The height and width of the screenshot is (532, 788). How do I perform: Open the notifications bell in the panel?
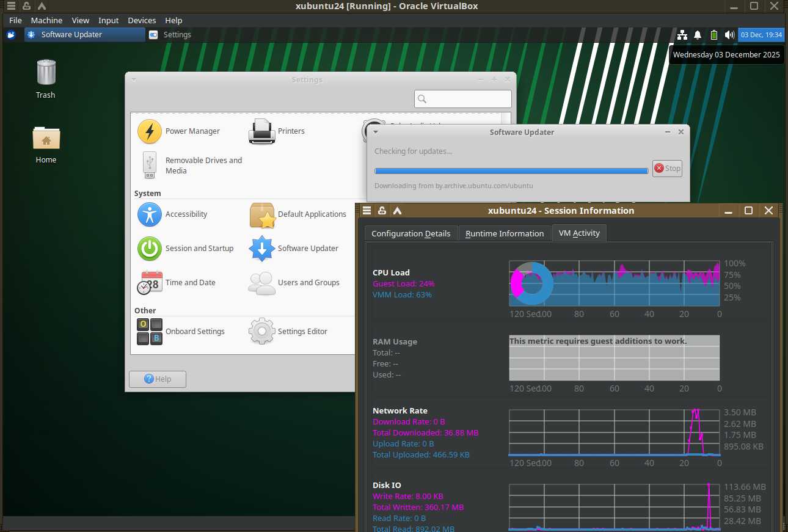click(698, 35)
